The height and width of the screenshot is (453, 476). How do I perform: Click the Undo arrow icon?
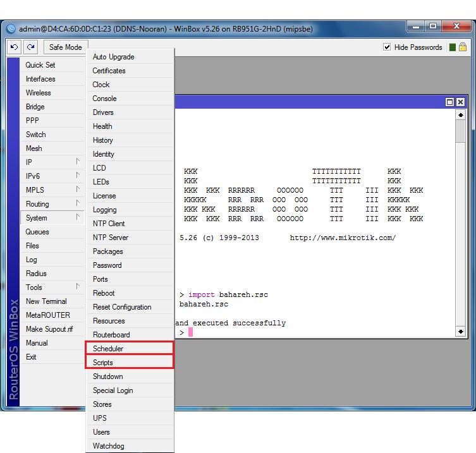14,47
